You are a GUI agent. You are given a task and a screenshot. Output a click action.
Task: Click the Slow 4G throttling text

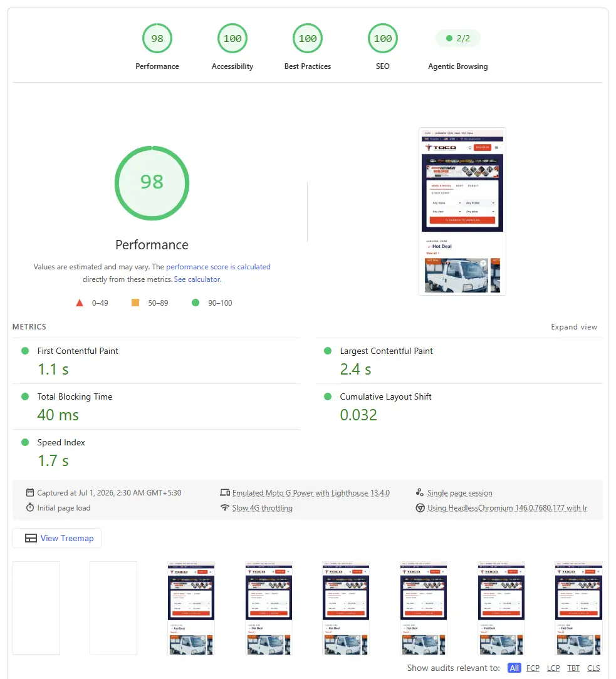click(262, 507)
